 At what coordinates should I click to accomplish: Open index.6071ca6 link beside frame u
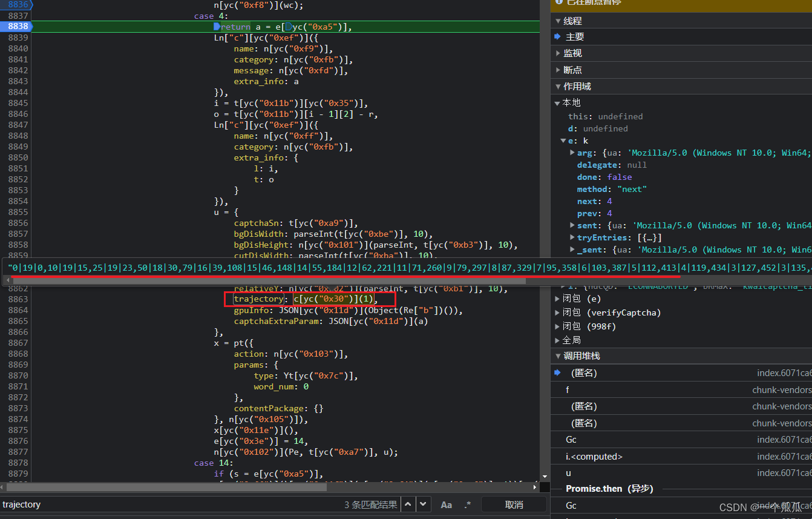(x=784, y=473)
